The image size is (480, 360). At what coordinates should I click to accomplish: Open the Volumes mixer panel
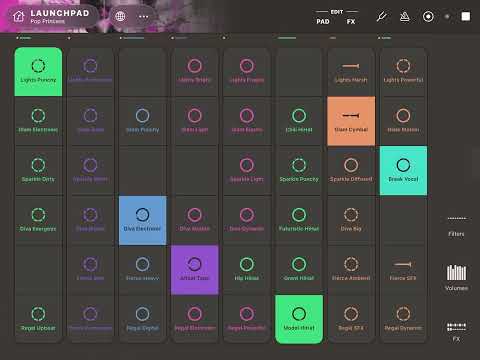456,277
